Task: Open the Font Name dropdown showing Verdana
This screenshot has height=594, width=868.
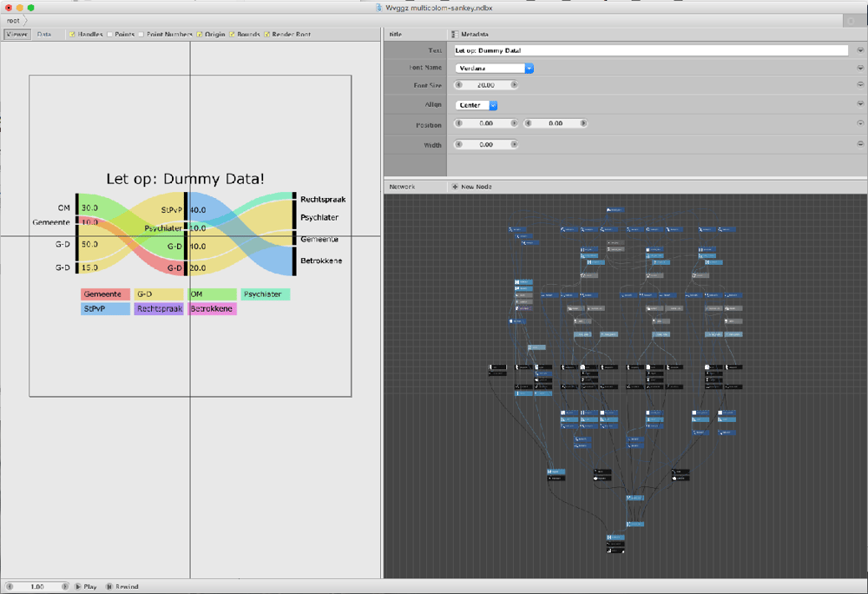Action: pyautogui.click(x=495, y=68)
